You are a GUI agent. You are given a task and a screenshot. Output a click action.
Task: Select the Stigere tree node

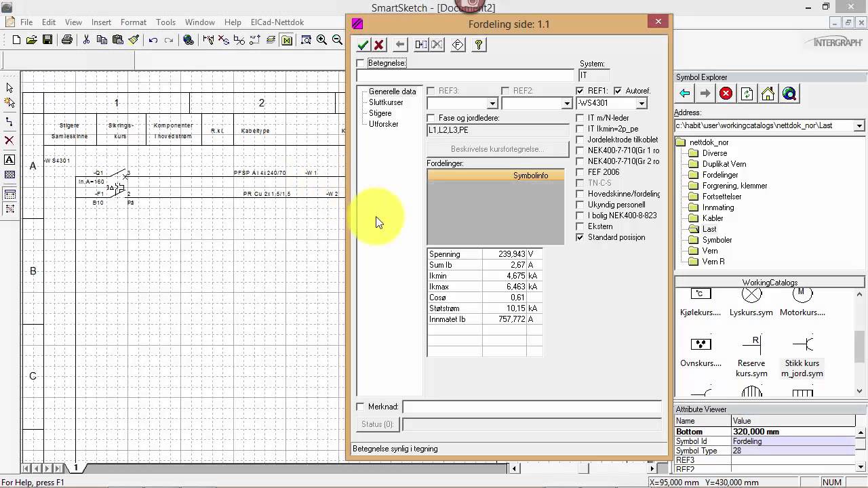(x=380, y=113)
